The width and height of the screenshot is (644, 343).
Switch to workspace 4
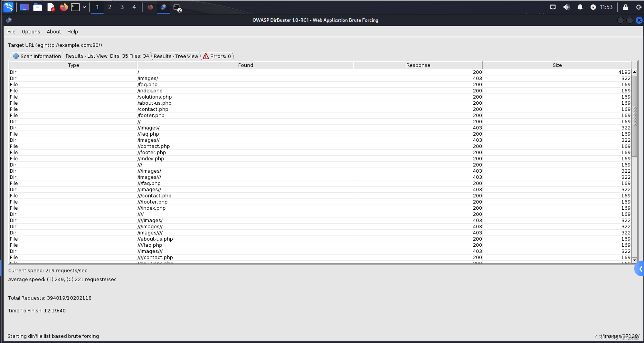(x=134, y=7)
